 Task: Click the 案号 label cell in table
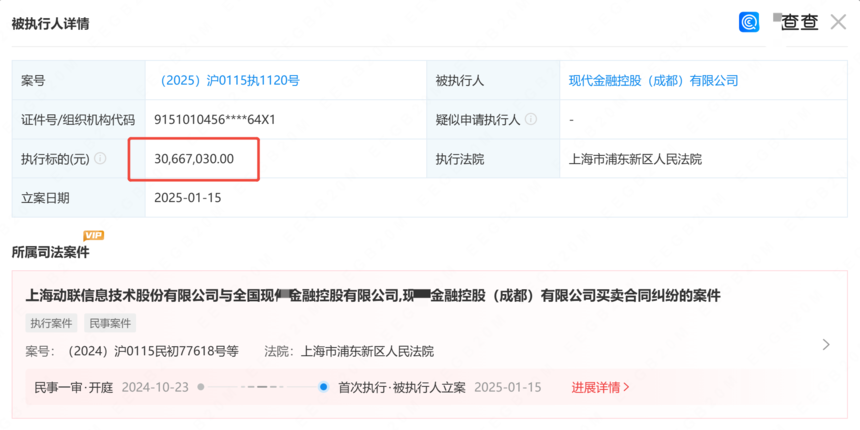pos(79,81)
